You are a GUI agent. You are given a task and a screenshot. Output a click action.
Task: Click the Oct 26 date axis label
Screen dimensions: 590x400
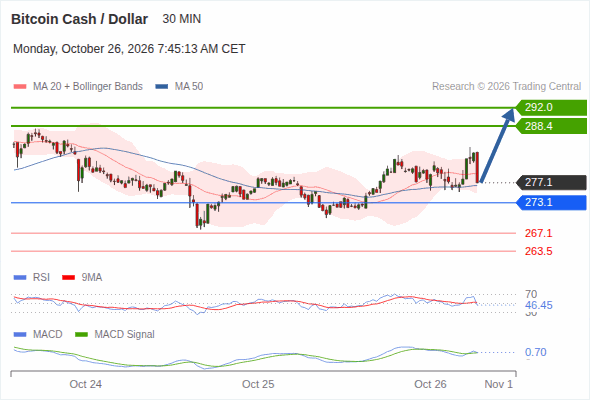430,384
